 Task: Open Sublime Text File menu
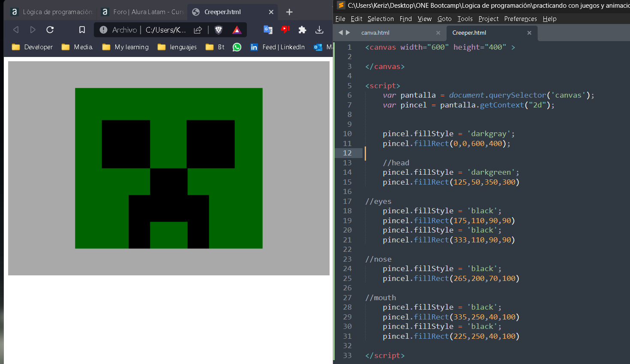[340, 19]
